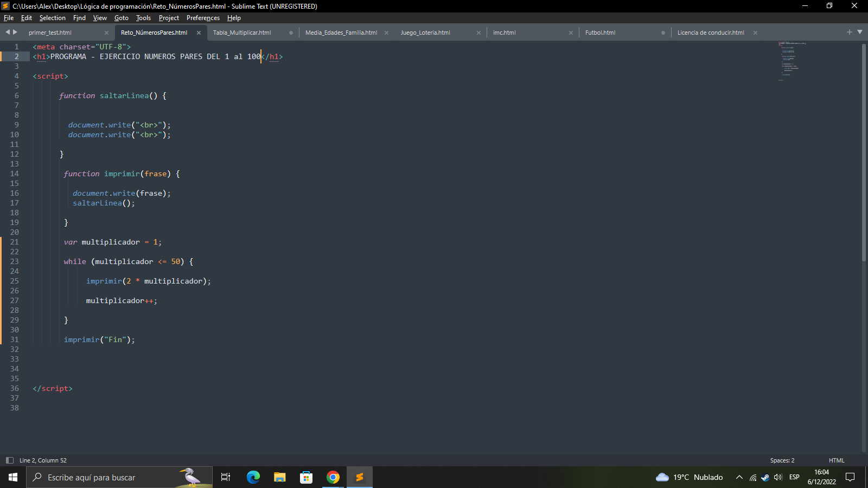Click the minimap code preview
The height and width of the screenshot is (488, 868).
click(792, 61)
